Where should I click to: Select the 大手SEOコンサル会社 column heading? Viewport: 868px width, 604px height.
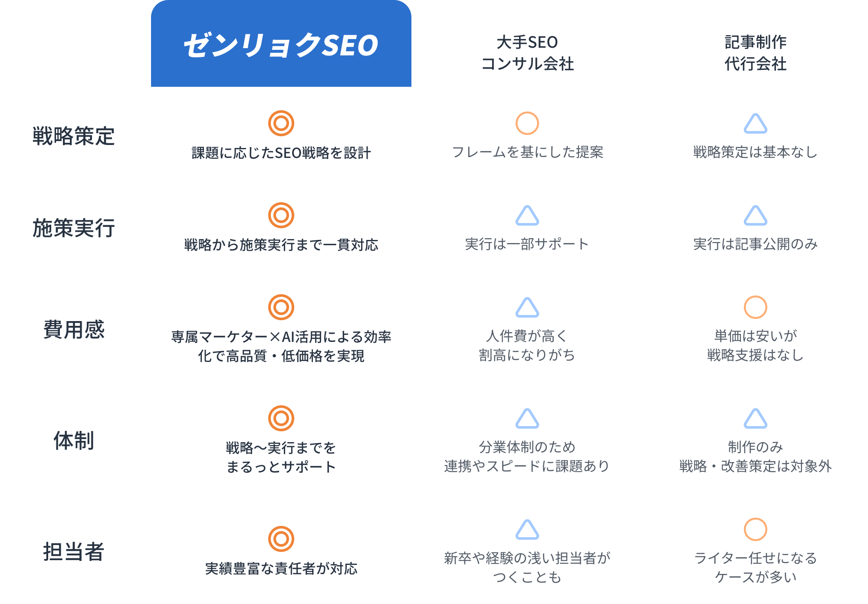(527, 53)
